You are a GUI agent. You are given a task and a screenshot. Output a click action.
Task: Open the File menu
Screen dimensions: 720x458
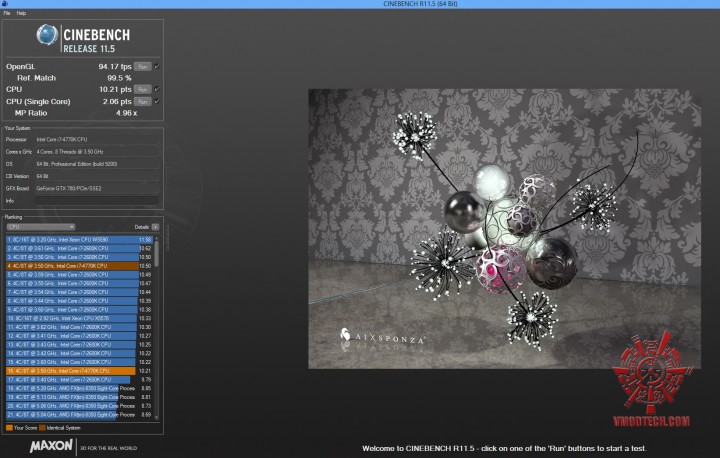7,13
